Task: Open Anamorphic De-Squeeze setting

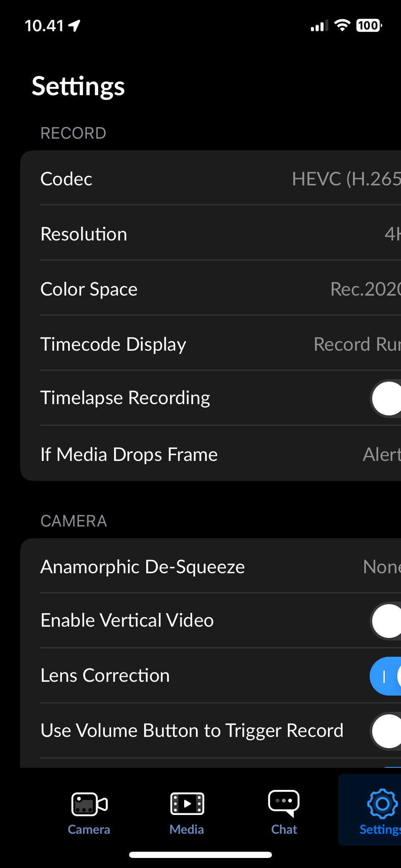Action: tap(211, 566)
